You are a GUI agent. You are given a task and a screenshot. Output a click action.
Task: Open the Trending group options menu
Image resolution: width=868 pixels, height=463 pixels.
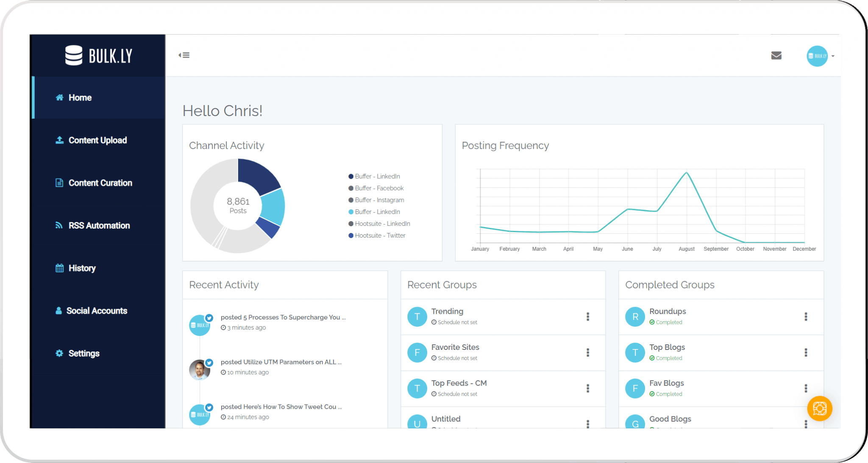tap(587, 316)
